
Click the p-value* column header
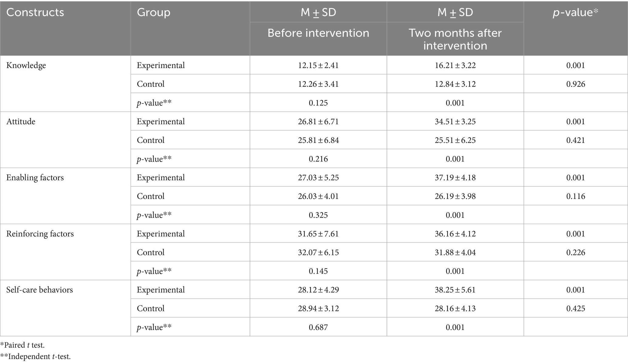pyautogui.click(x=575, y=12)
